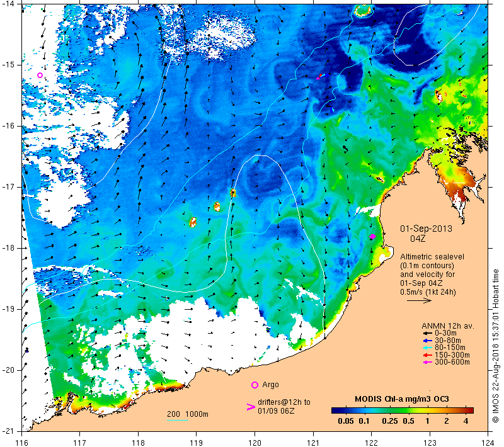
Task: Click the 0.5m/s (1kt 24h) caption
Action: click(428, 292)
